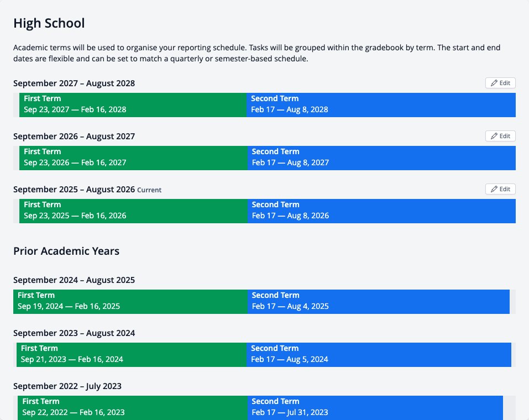Select Second Term ending Aug 4, 2025
The width and height of the screenshot is (529, 420).
(379, 302)
